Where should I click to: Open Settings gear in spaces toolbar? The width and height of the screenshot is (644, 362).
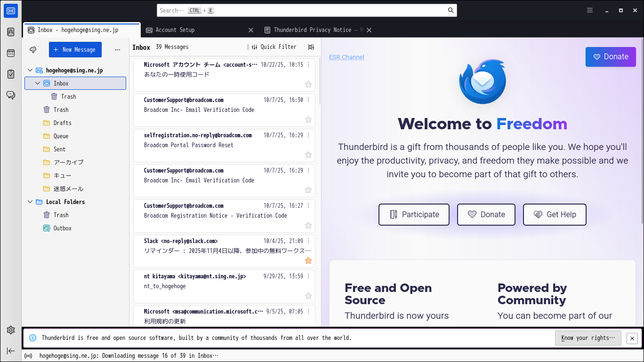click(x=11, y=330)
